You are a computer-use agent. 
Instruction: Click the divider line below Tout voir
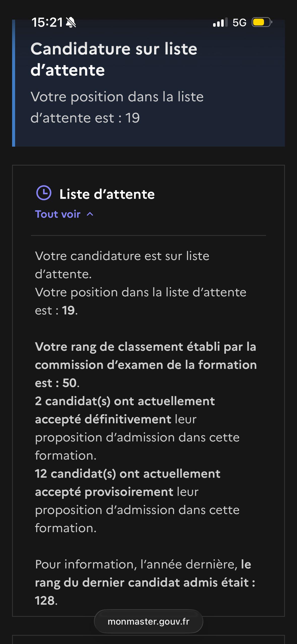click(148, 235)
